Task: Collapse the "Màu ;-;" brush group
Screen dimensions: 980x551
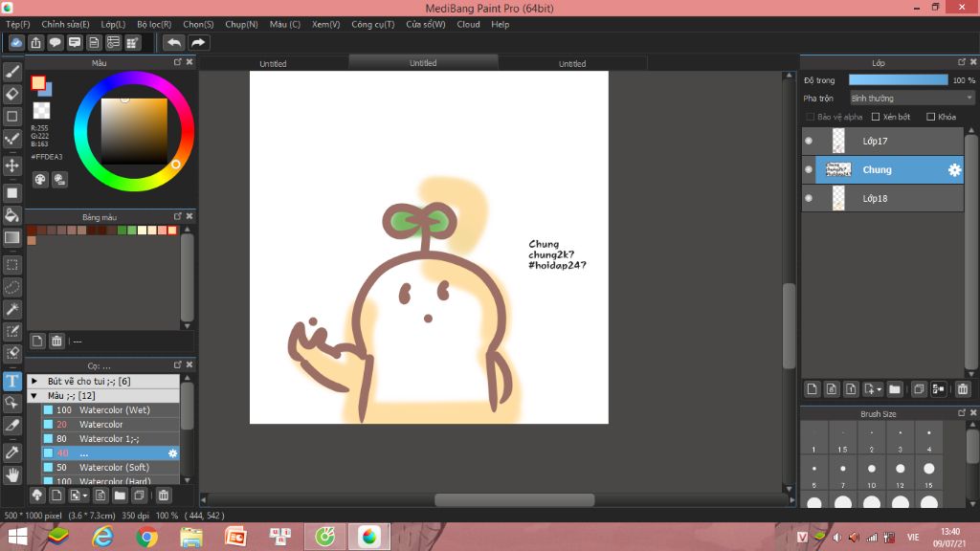Action: tap(34, 395)
